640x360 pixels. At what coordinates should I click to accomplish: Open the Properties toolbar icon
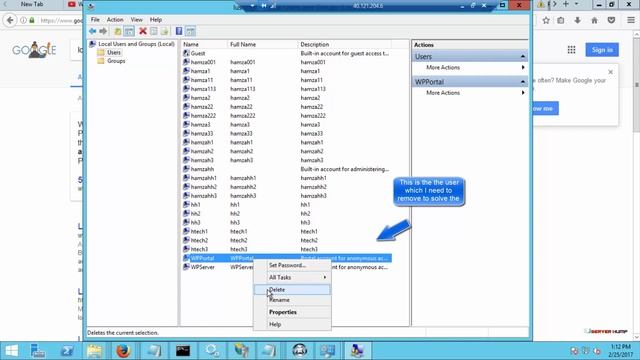tap(154, 31)
